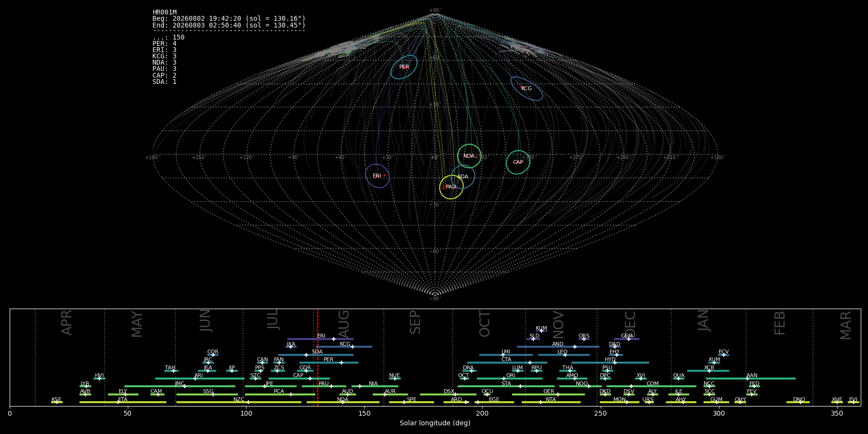Select the yellow PAU radiant circle
This screenshot has width=868, height=434.
click(451, 187)
